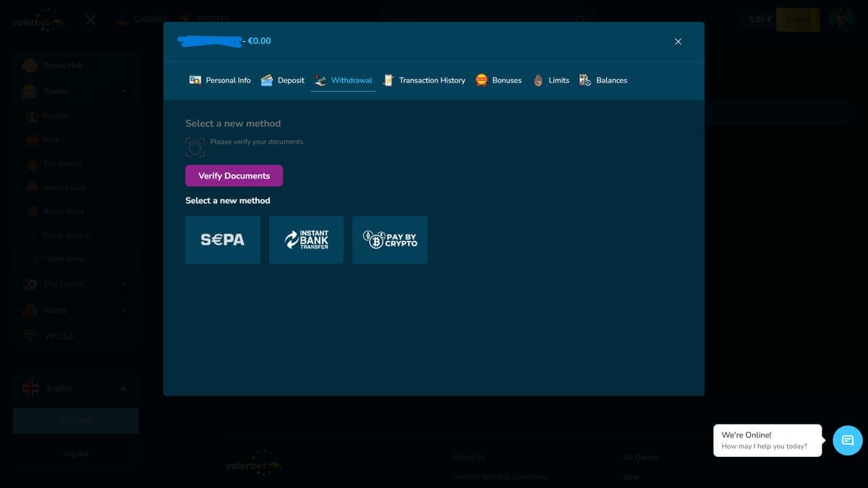Click the All Games footer link
This screenshot has height=488, width=868.
pos(641,457)
